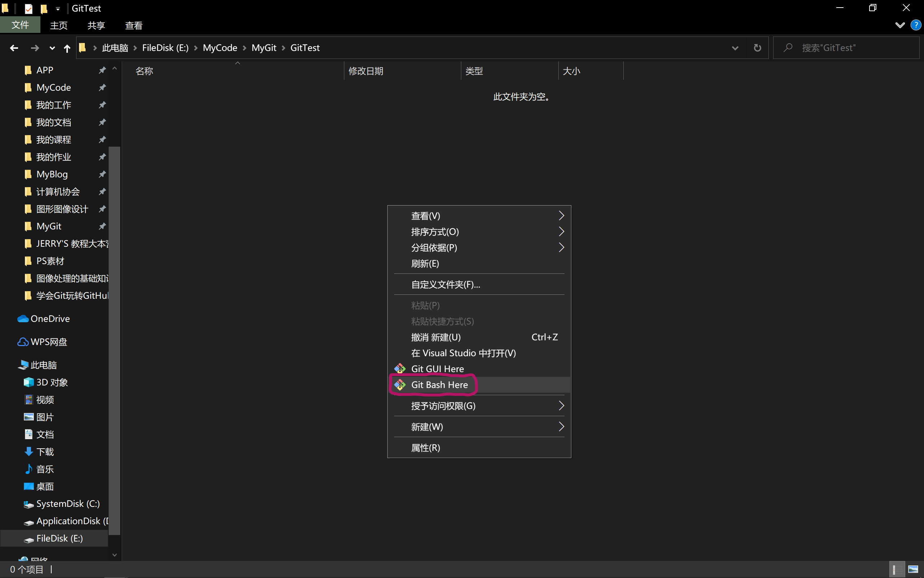The width and height of the screenshot is (924, 578).
Task: Expand 排序方式(O) submenu
Action: coord(561,232)
